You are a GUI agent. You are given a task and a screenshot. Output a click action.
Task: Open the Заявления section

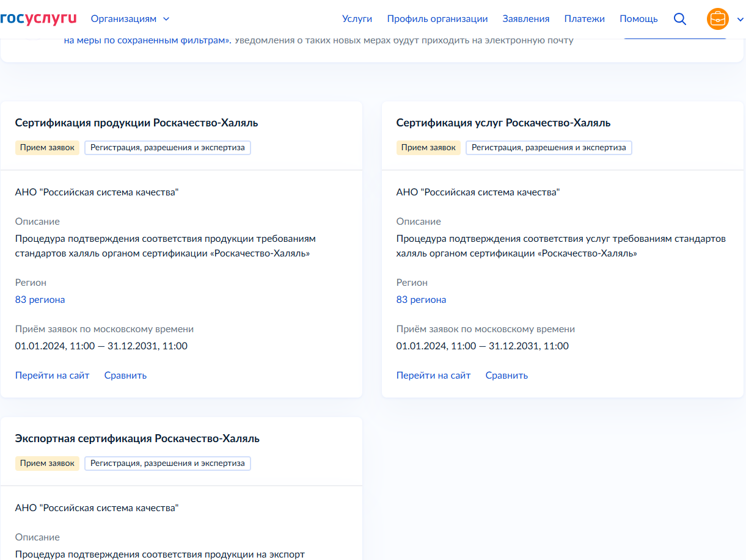pos(526,19)
